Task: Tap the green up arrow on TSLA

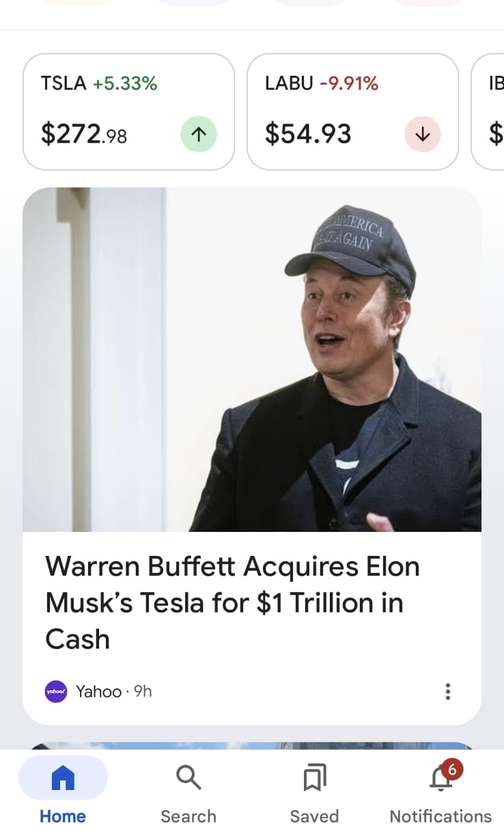Action: pos(199,135)
